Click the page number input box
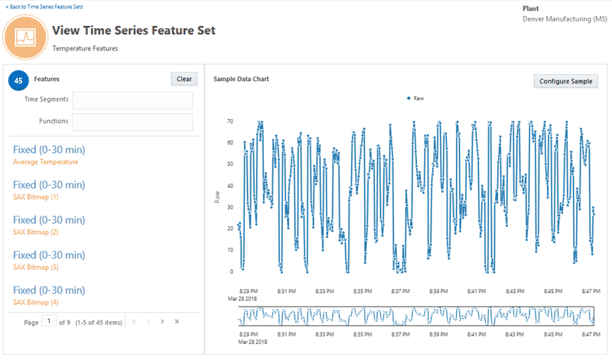This screenshot has height=364, width=612. pyautogui.click(x=49, y=321)
